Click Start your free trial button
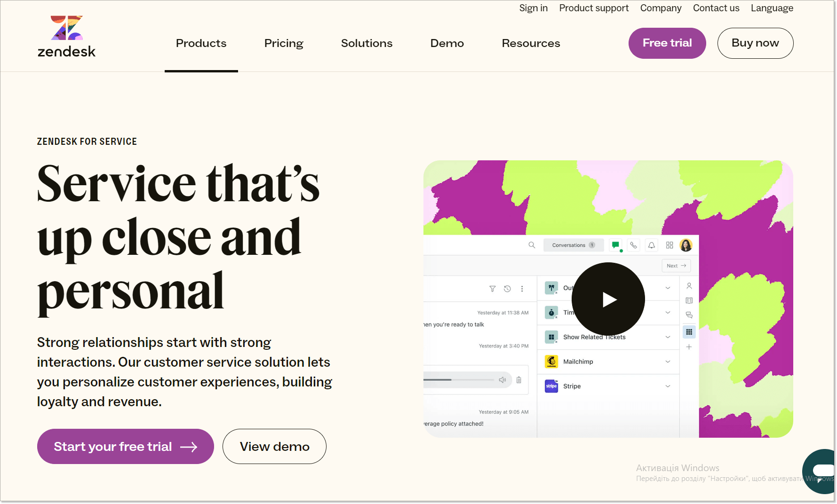837x504 pixels. (126, 447)
